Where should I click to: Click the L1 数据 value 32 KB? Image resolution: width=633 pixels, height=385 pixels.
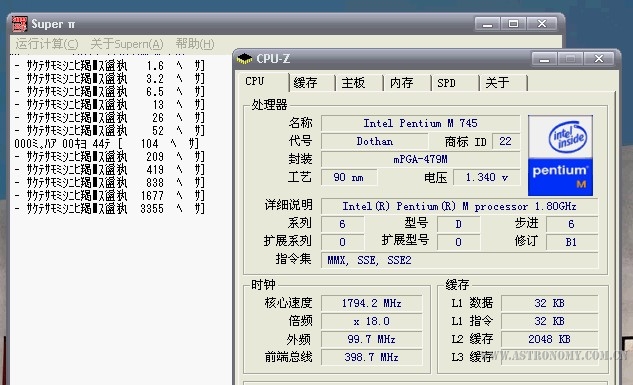[x=549, y=303]
